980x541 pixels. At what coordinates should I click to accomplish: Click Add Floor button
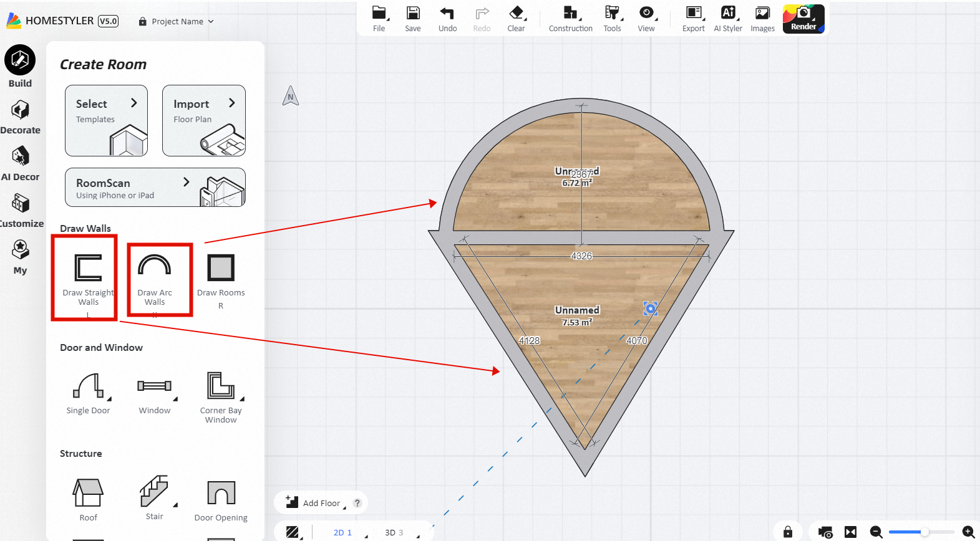(314, 502)
